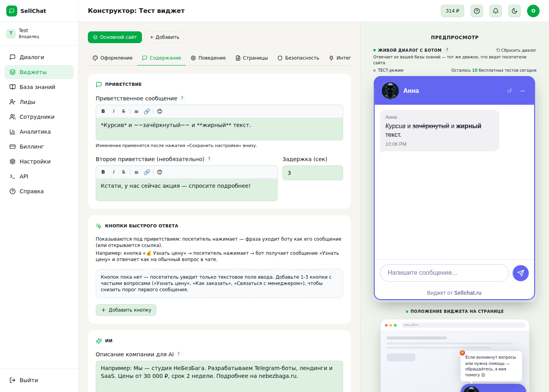549x392 pixels.
Task: Click the Задержка (сек) field
Action: click(x=313, y=173)
